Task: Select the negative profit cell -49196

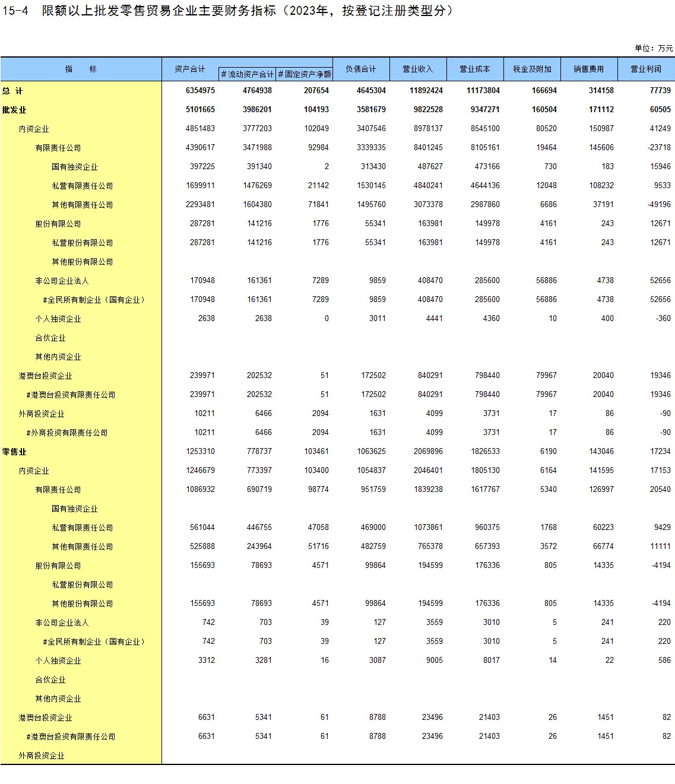Action: click(x=659, y=205)
